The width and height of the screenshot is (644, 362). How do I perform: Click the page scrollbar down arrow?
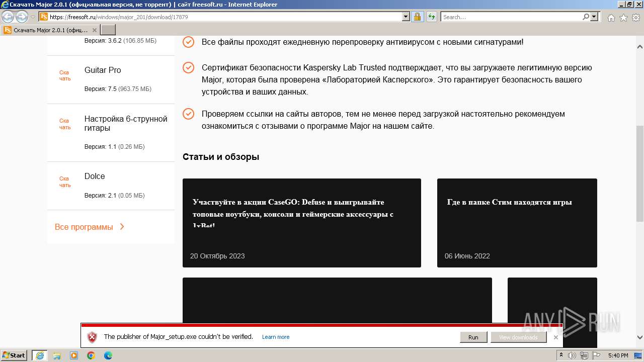pyautogui.click(x=640, y=338)
